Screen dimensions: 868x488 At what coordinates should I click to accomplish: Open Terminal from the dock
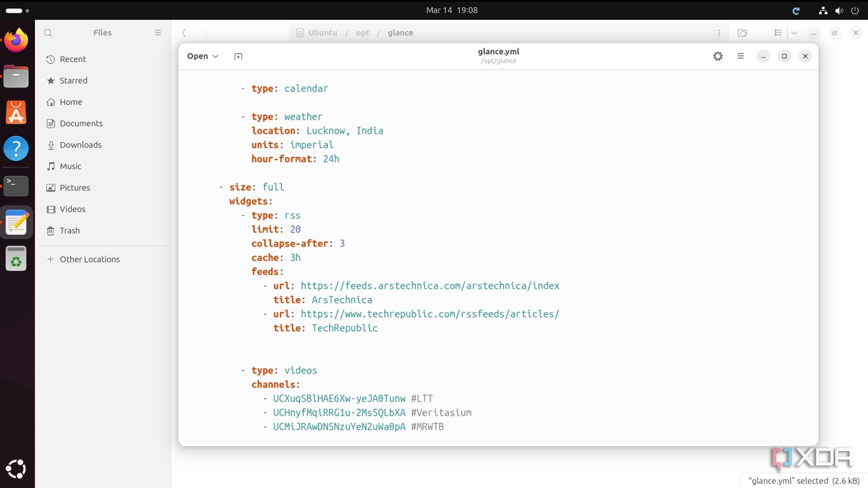pos(16,186)
